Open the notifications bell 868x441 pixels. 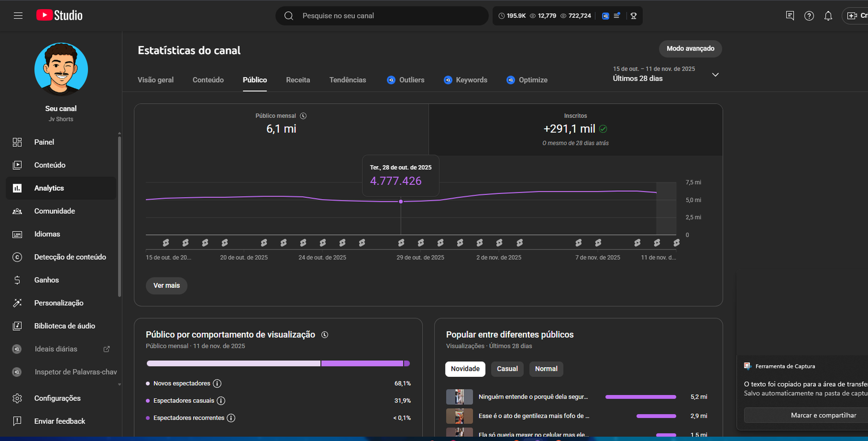pos(828,16)
